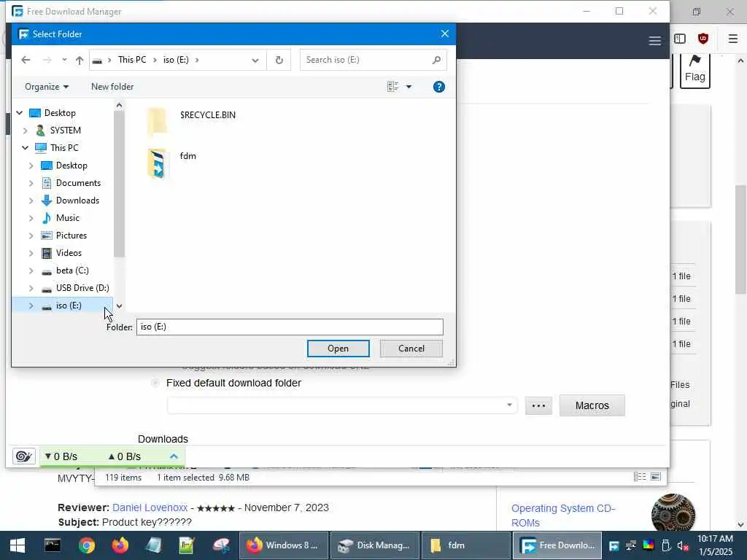Viewport: 747px width, 560px height.
Task: Click the search magnifier icon
Action: coord(436,60)
